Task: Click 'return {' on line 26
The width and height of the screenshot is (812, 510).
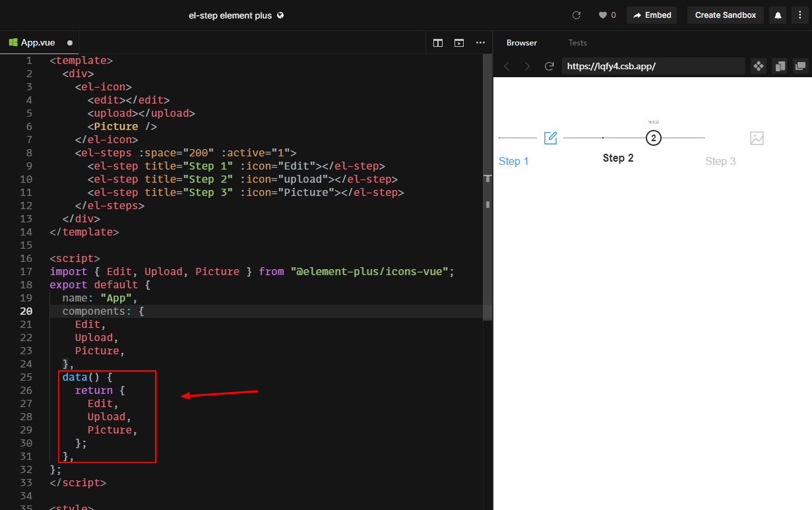Action: point(100,390)
